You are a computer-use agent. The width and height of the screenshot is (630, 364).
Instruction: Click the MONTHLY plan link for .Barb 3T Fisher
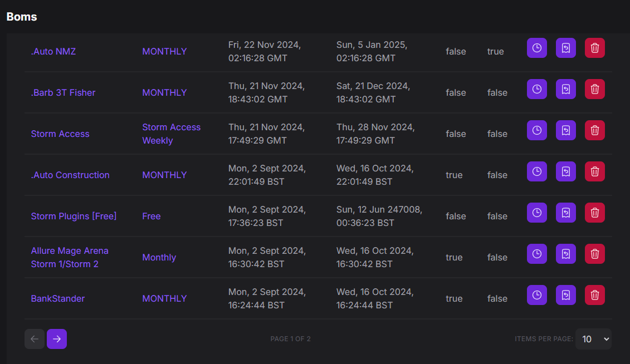tap(164, 93)
